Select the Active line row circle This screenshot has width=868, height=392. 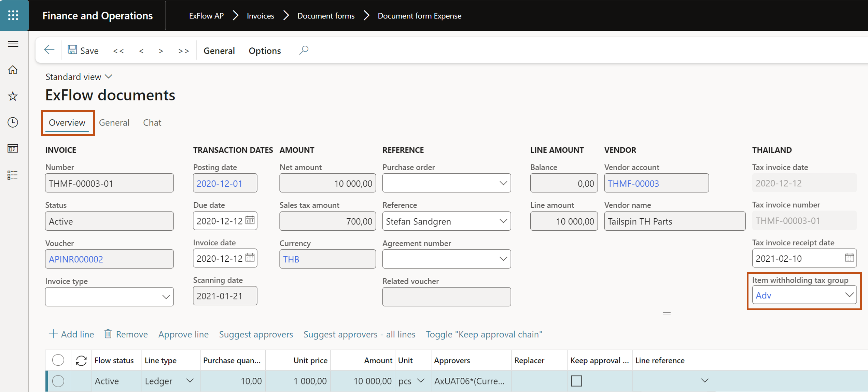coord(58,381)
